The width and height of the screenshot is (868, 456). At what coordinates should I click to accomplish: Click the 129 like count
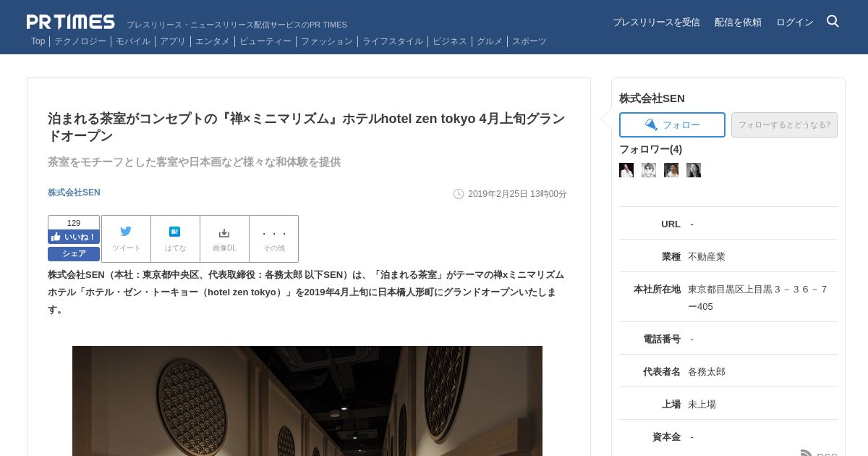pos(74,223)
